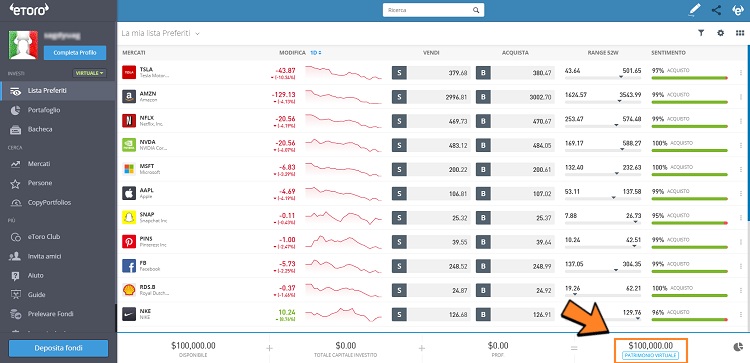The height and width of the screenshot is (363, 750).
Task: Click B buy button for NFLX
Action: pos(483,121)
